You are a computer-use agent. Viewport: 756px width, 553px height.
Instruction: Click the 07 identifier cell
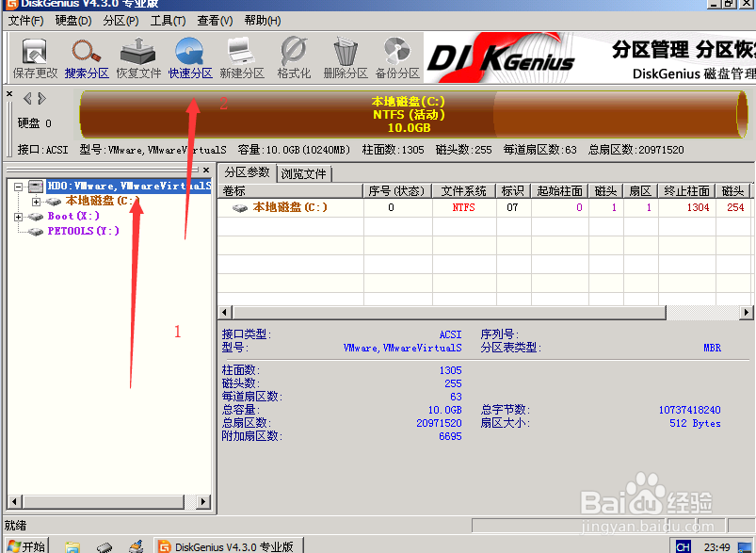[x=512, y=207]
